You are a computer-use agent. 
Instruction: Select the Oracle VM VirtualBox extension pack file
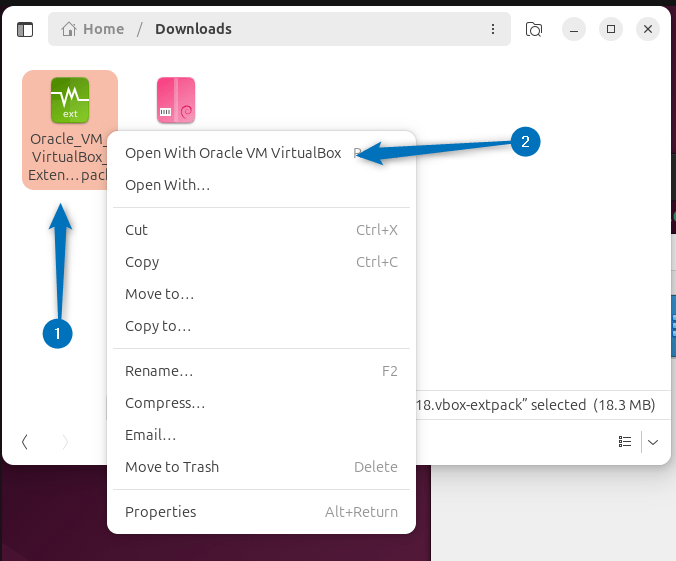point(70,100)
